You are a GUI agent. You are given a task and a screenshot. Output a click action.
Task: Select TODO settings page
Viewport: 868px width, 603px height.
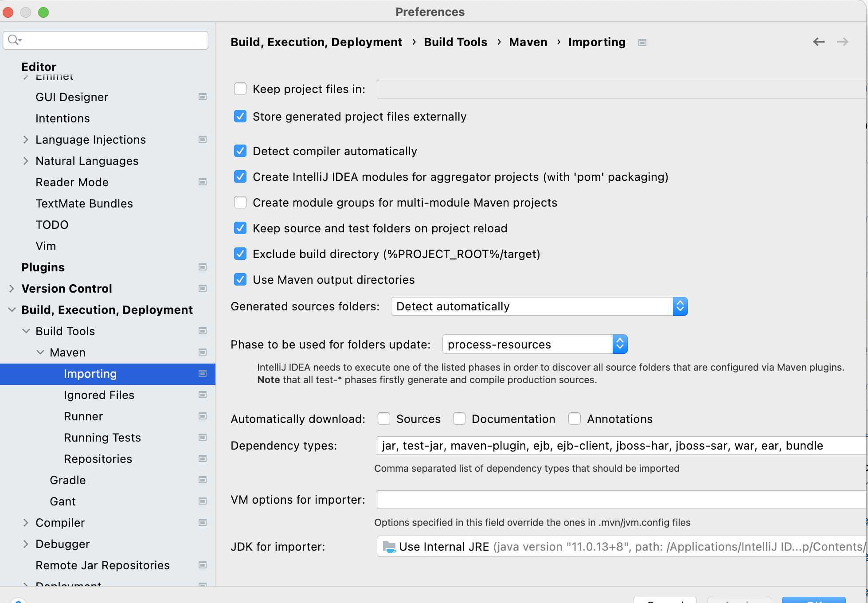(52, 225)
